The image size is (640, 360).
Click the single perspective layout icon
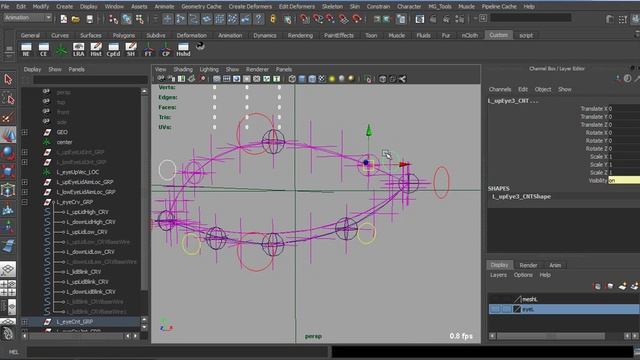8,269
